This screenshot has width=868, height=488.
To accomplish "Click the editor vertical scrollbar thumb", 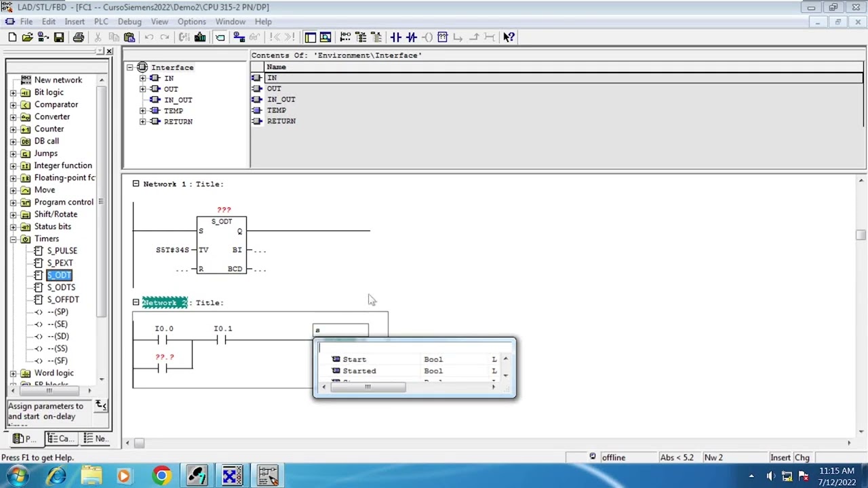I will pyautogui.click(x=861, y=235).
